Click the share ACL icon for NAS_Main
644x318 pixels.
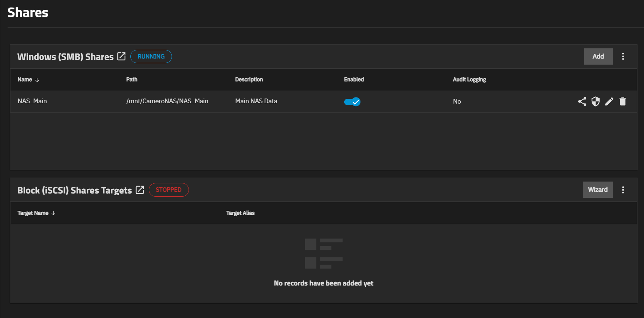click(x=582, y=101)
